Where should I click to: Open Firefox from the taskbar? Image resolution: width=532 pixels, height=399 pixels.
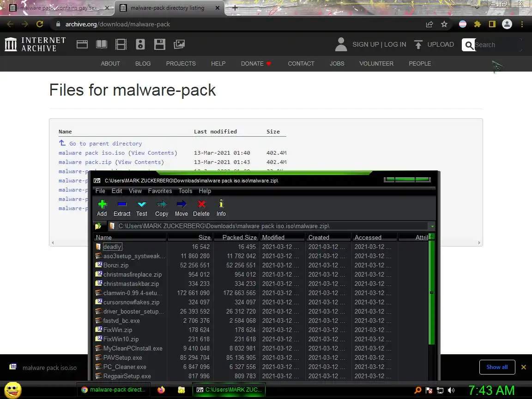point(161,390)
